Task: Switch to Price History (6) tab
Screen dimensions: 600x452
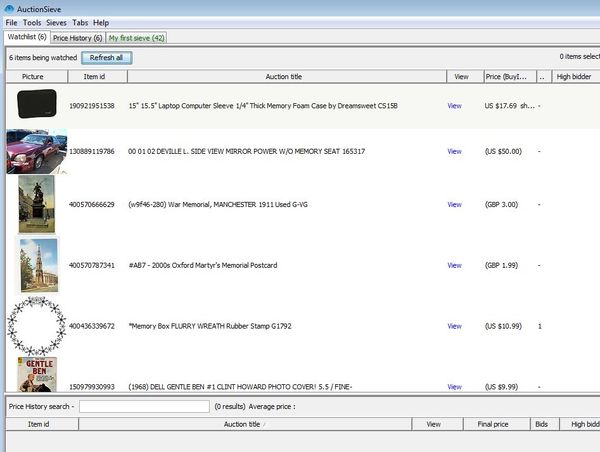Action: [x=78, y=38]
